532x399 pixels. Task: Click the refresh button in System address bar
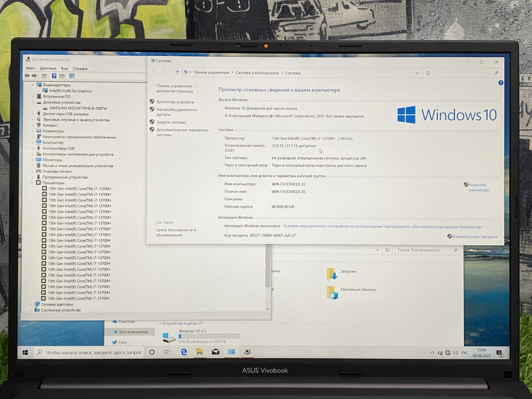click(428, 73)
